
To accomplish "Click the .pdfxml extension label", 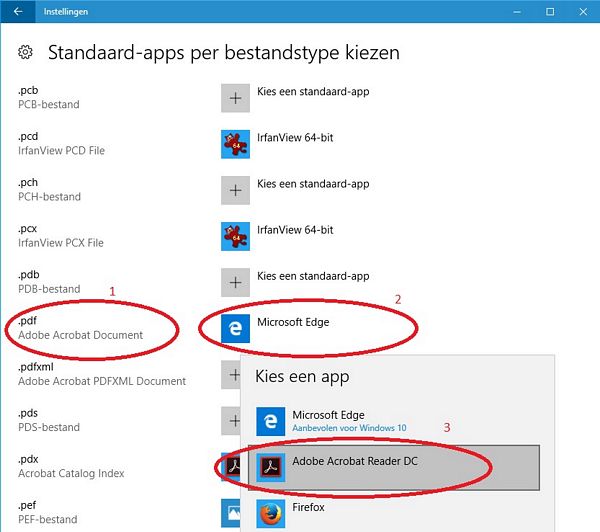I will coord(36,367).
